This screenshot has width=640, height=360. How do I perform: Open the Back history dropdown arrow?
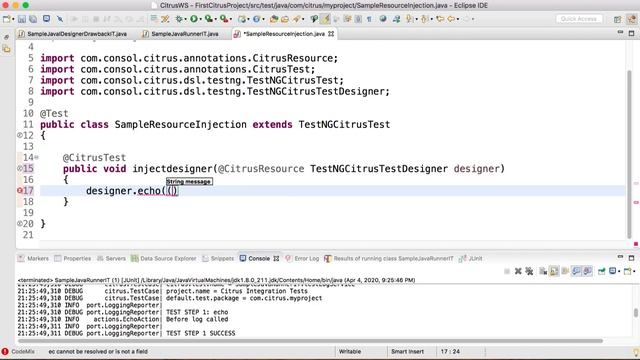click(x=458, y=19)
